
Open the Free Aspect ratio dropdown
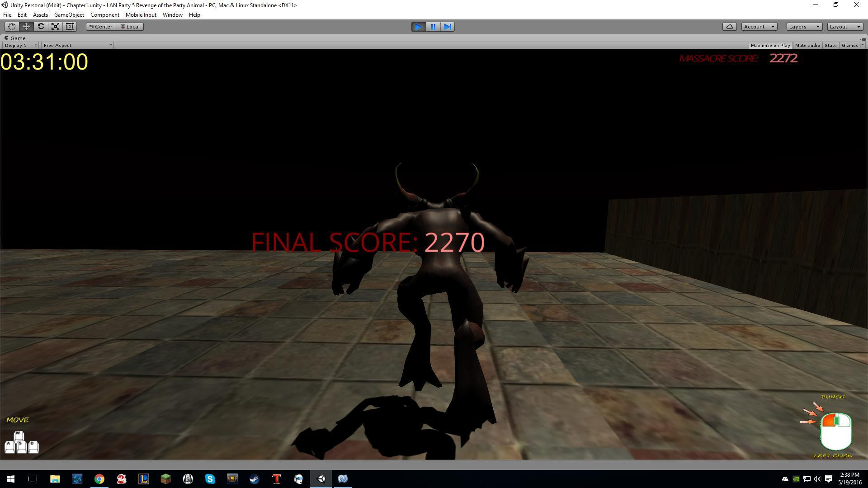77,45
